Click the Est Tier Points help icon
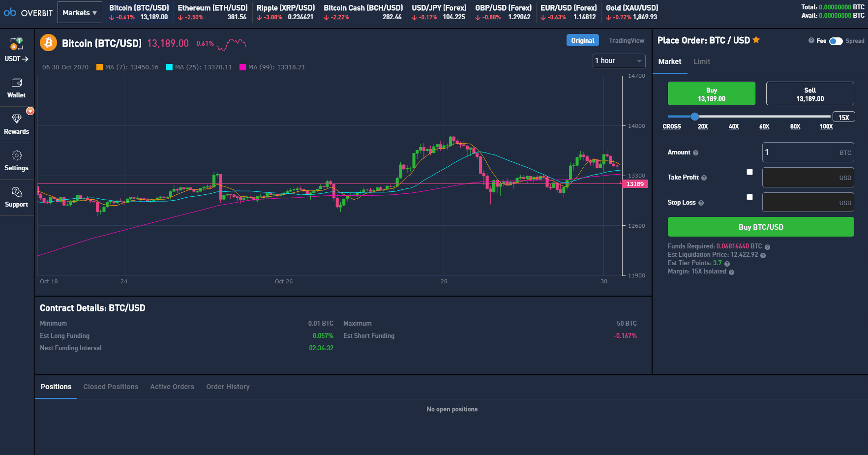This screenshot has width=868, height=455. point(727,264)
